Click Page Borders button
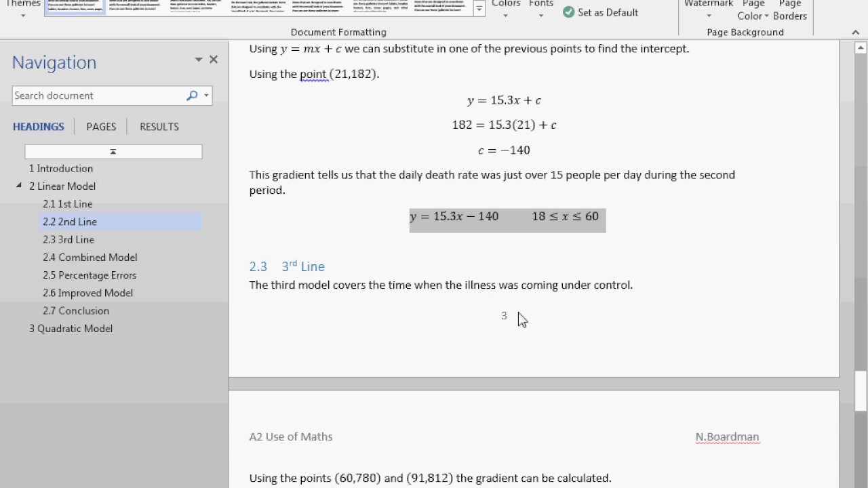Screen dimensions: 868x488 (790, 9)
